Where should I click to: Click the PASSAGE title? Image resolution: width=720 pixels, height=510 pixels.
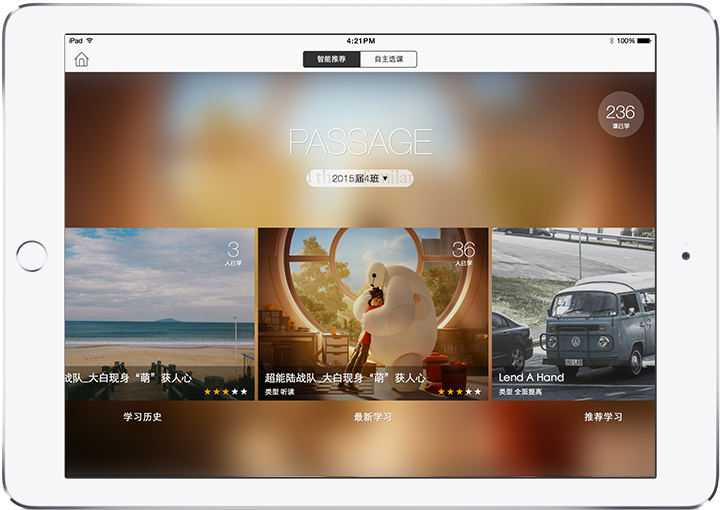pyautogui.click(x=360, y=142)
